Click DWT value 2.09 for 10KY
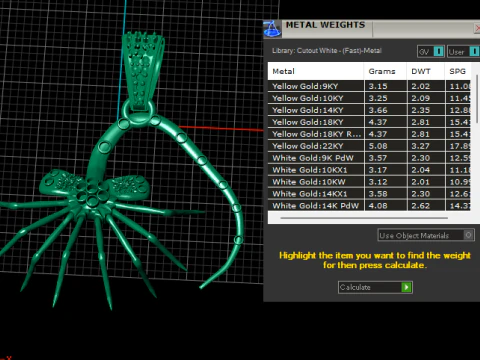 click(421, 98)
